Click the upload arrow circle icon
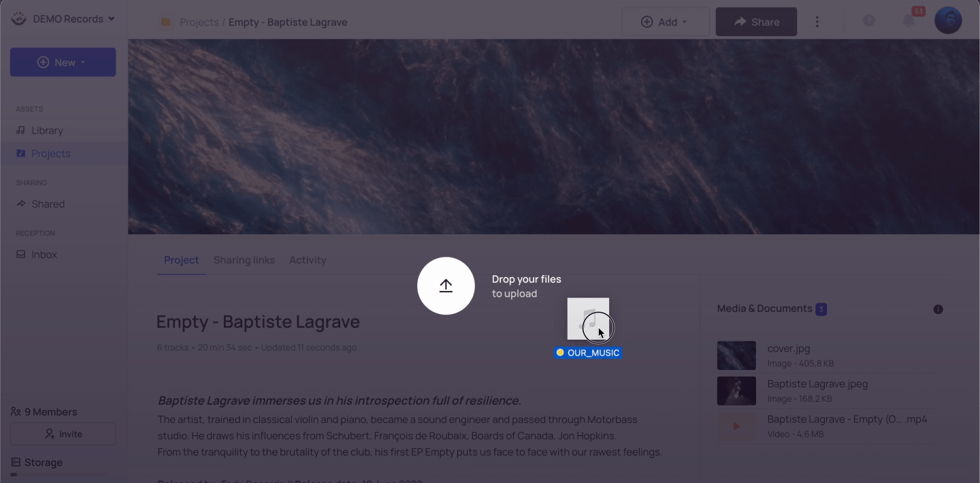This screenshot has width=980, height=483. pyautogui.click(x=446, y=286)
